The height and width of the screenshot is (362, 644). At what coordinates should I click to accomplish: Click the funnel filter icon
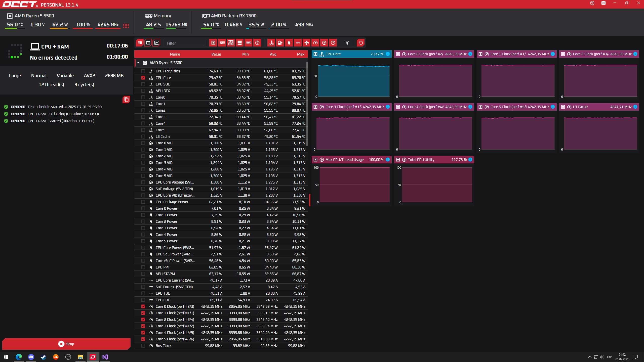click(347, 43)
